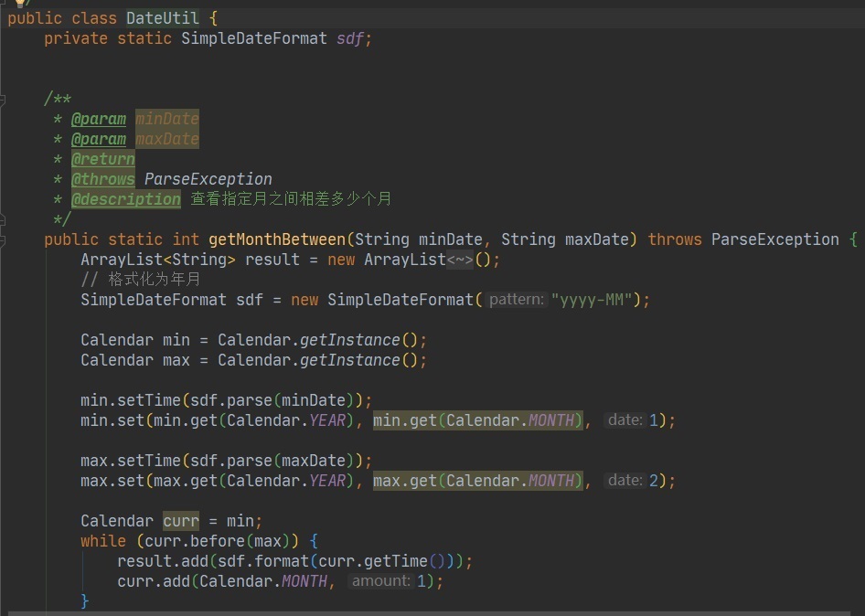This screenshot has height=616, width=865.
Task: Click the "yyyy-MM" string literal
Action: [592, 300]
